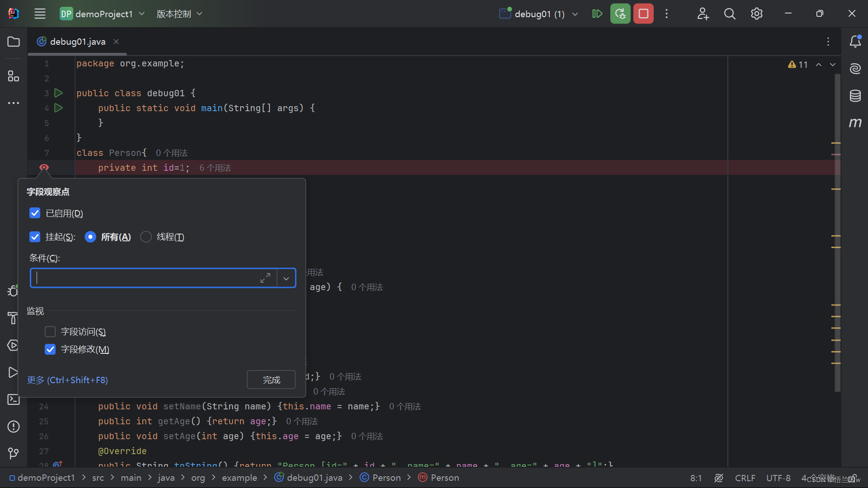The image size is (868, 488).
Task: Enable the 字段访问(S) checkbox
Action: click(50, 332)
